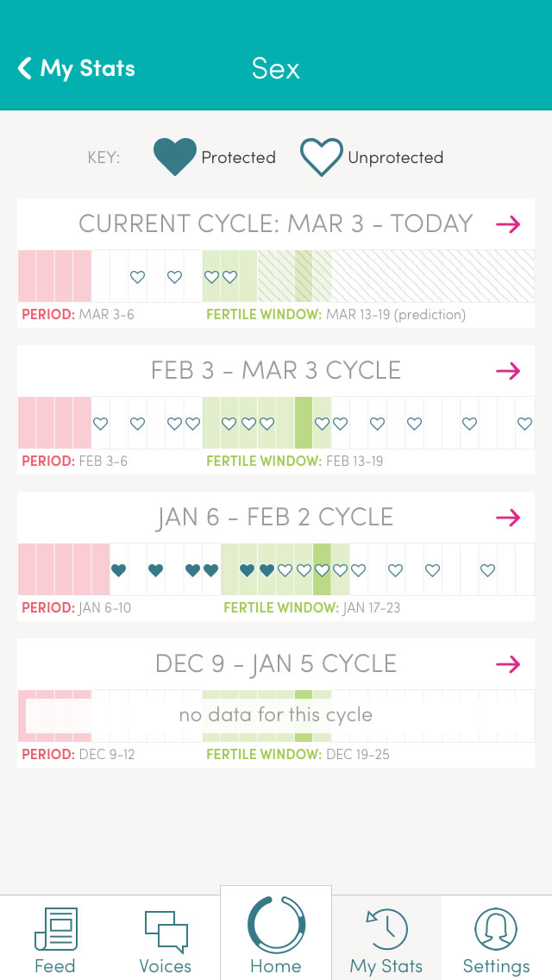
Task: Tap the filled Protected heart in key
Action: click(x=174, y=157)
